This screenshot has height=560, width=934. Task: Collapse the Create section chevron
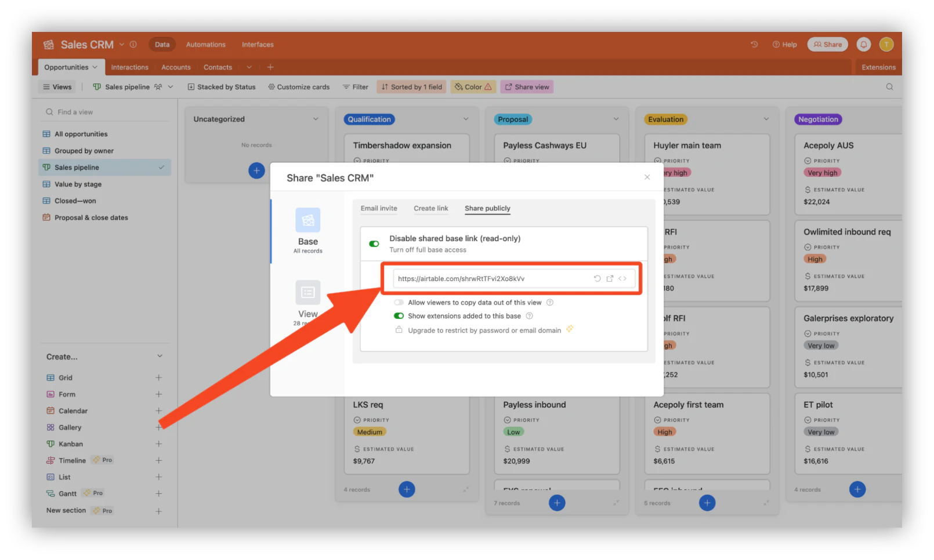coord(160,357)
